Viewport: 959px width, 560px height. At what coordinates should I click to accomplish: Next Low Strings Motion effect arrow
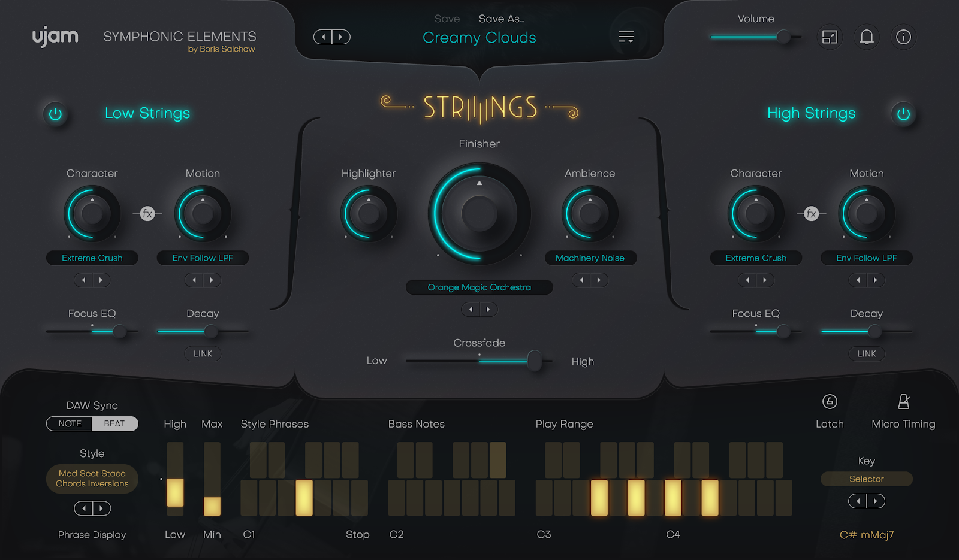coord(212,280)
